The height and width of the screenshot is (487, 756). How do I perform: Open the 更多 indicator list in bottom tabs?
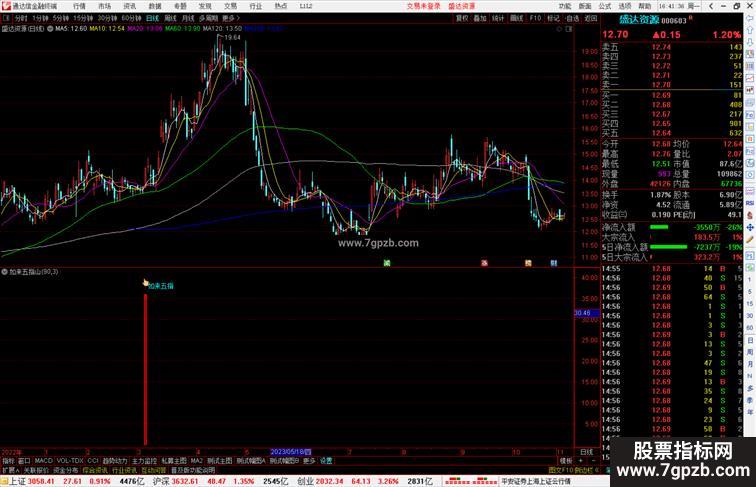pos(309,461)
